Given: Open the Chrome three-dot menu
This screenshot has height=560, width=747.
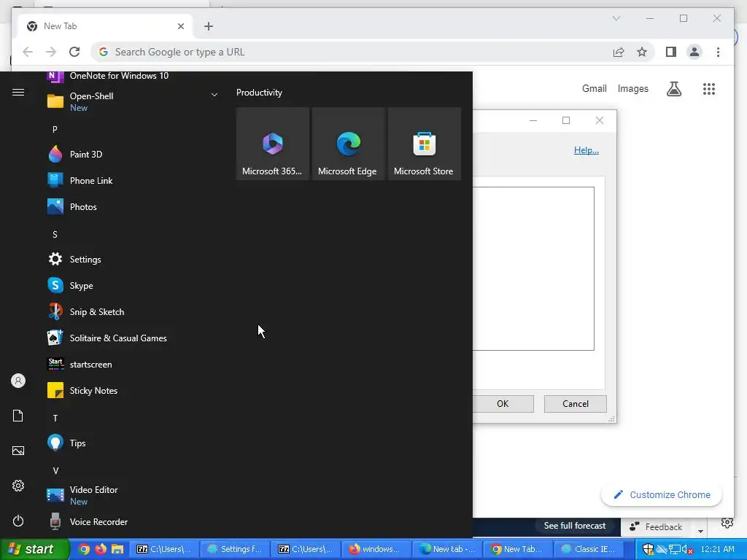Looking at the screenshot, I should pos(718,52).
